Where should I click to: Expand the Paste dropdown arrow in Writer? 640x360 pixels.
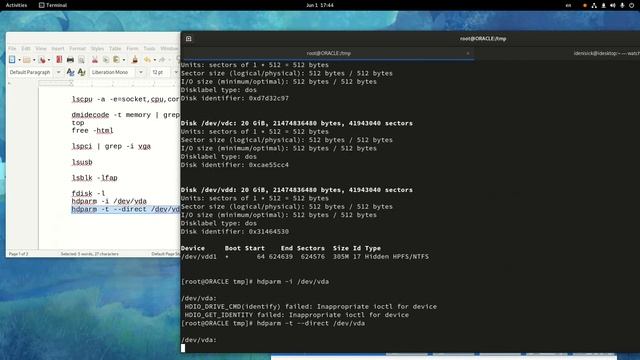(x=124, y=60)
